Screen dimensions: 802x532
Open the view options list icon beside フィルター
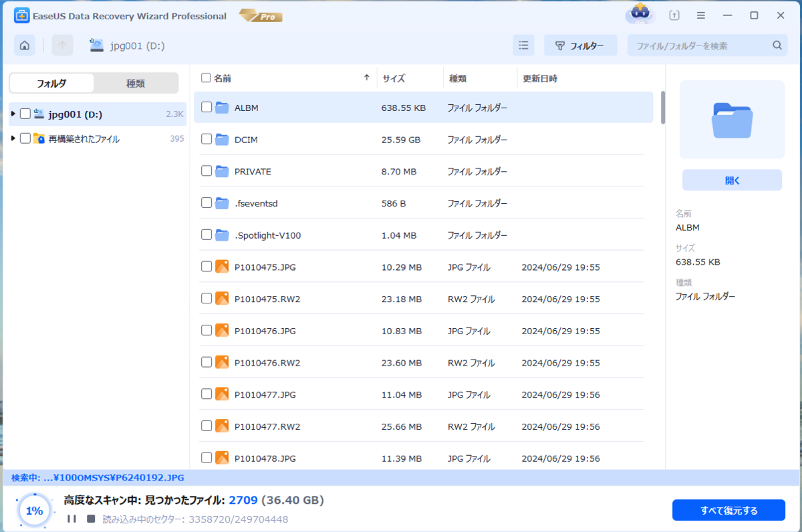[523, 45]
